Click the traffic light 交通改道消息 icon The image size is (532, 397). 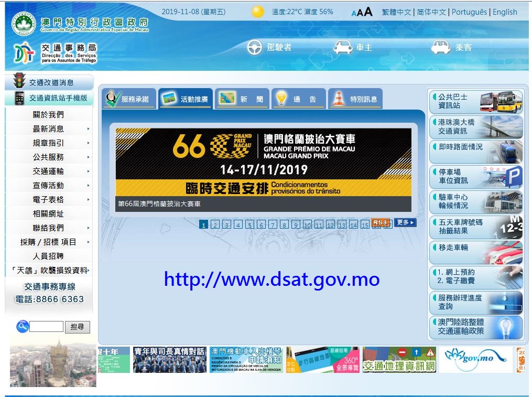point(19,81)
